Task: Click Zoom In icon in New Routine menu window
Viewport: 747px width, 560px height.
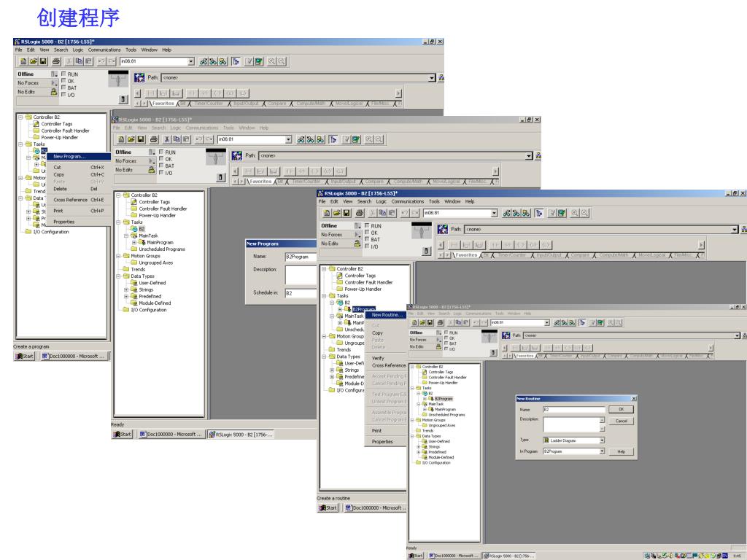Action: point(575,214)
